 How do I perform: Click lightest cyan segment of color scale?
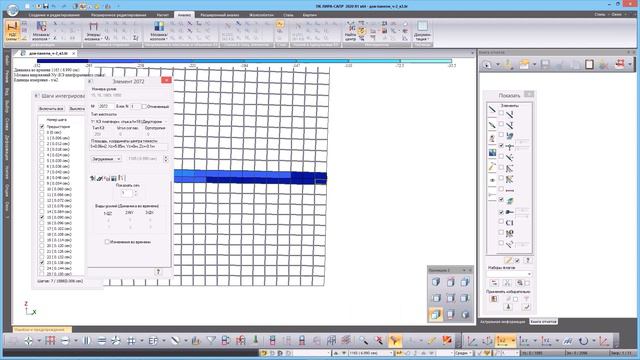coord(426,61)
